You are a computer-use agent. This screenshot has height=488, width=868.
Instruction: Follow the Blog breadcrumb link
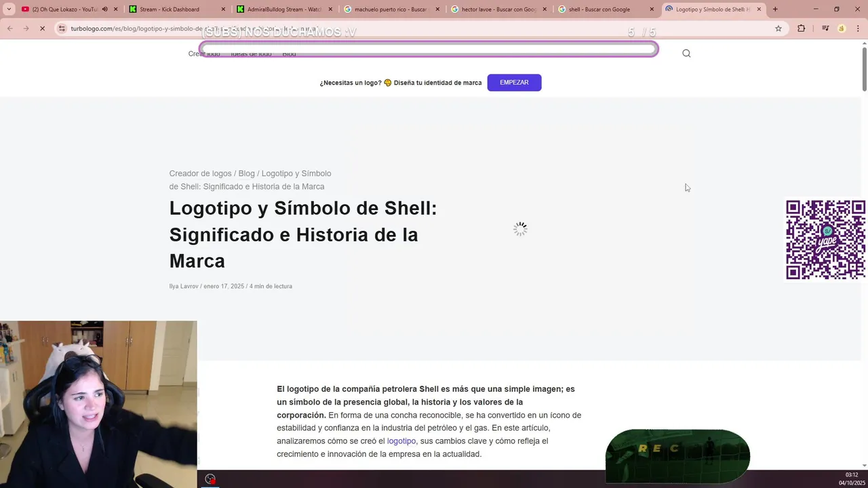(x=246, y=174)
